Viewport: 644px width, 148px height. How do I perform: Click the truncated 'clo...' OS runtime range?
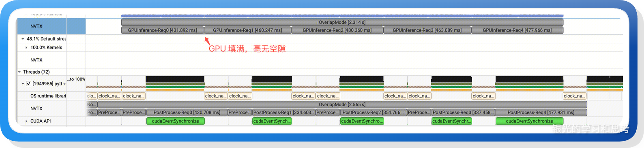coord(92,96)
